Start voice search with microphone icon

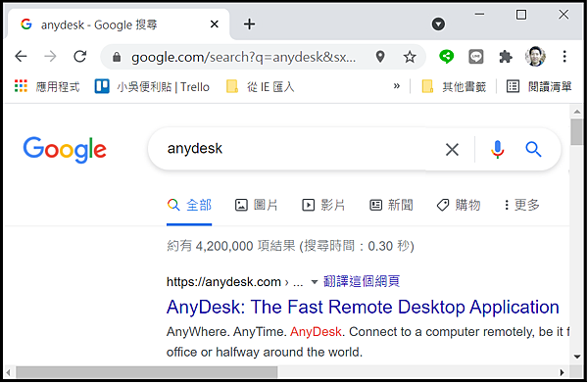[497, 149]
